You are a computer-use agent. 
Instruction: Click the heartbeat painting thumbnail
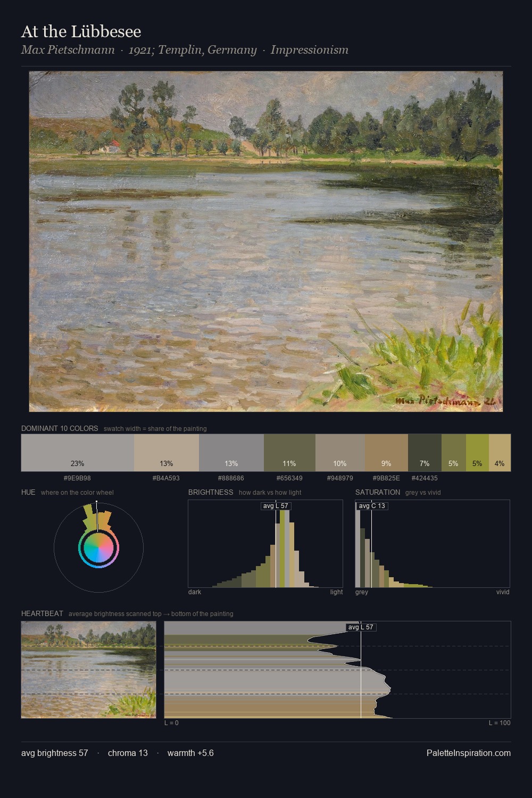88,669
